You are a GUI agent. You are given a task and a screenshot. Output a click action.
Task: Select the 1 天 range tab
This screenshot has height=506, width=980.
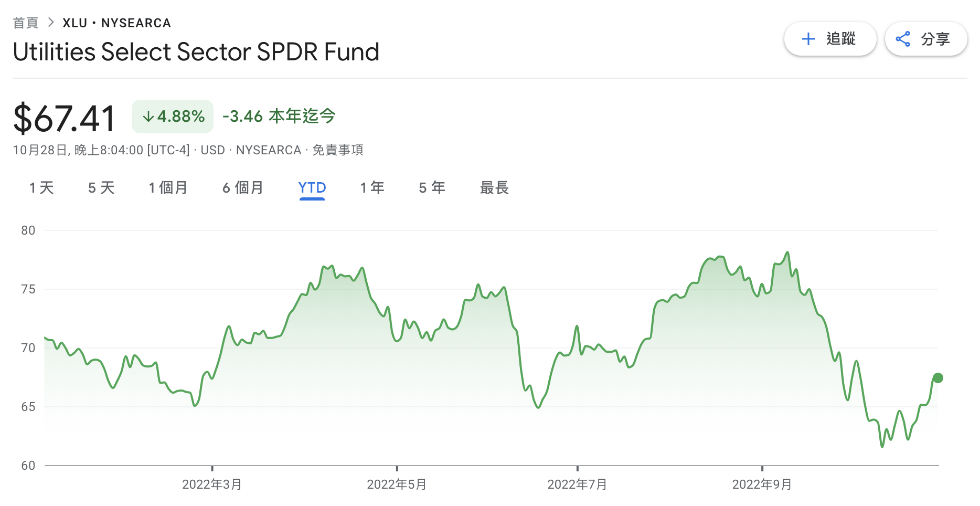41,188
